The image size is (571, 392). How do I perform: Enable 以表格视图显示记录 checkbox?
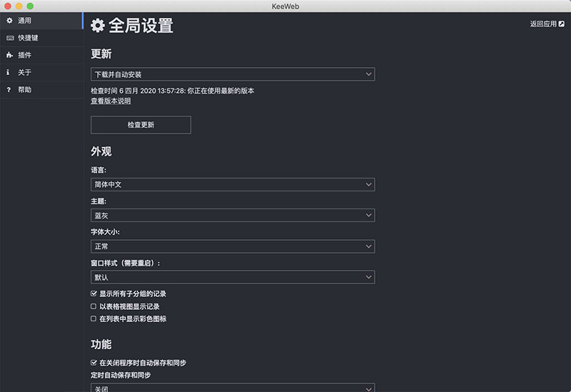tap(94, 306)
